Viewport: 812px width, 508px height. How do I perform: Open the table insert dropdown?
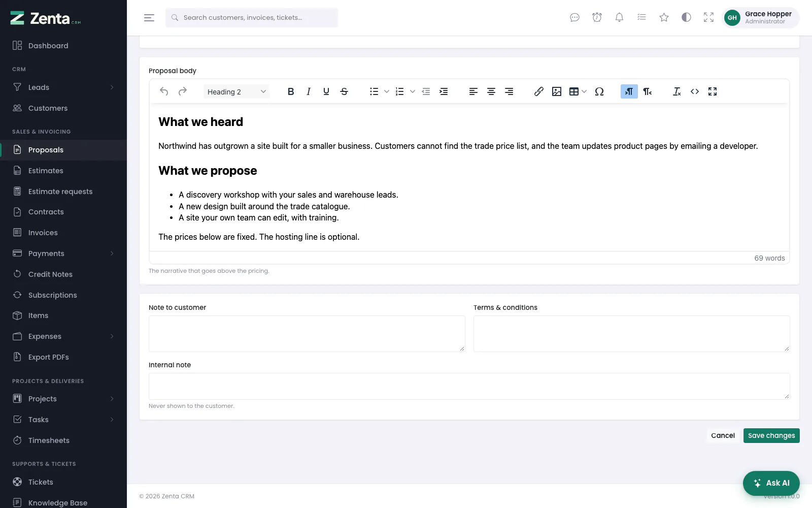(x=578, y=91)
